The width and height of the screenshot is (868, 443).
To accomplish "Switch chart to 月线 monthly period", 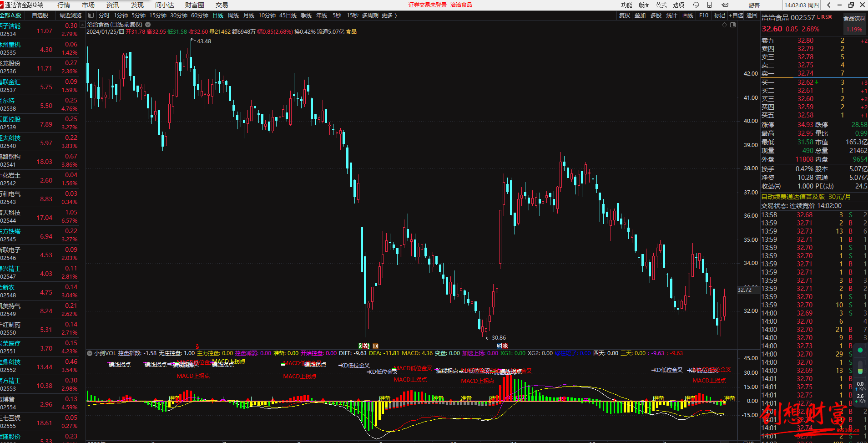I will (x=249, y=15).
